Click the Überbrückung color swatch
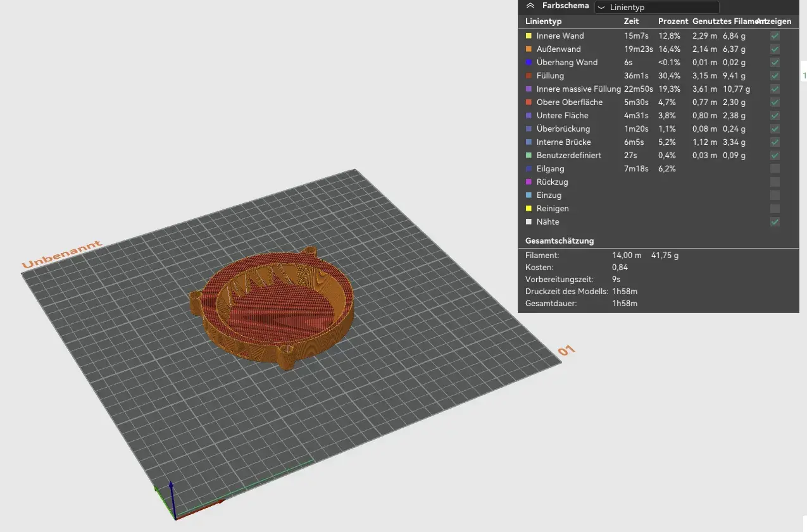The height and width of the screenshot is (532, 807). tap(529, 129)
